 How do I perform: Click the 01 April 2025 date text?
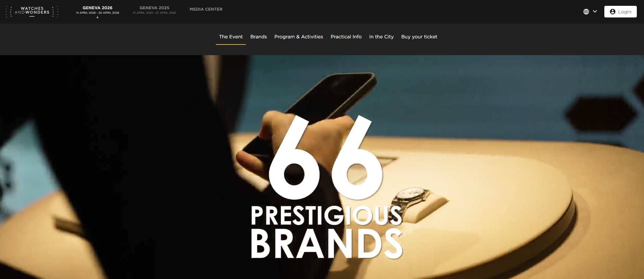point(143,13)
